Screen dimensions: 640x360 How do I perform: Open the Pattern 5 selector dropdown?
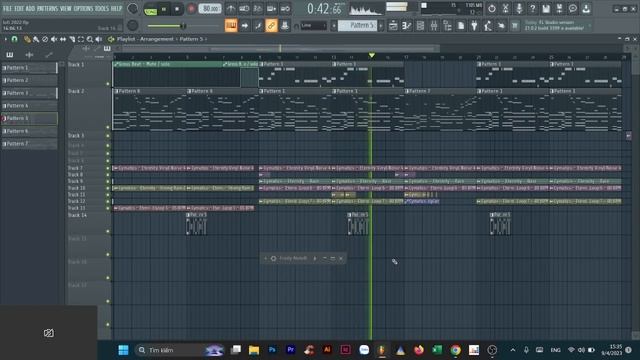coord(358,26)
